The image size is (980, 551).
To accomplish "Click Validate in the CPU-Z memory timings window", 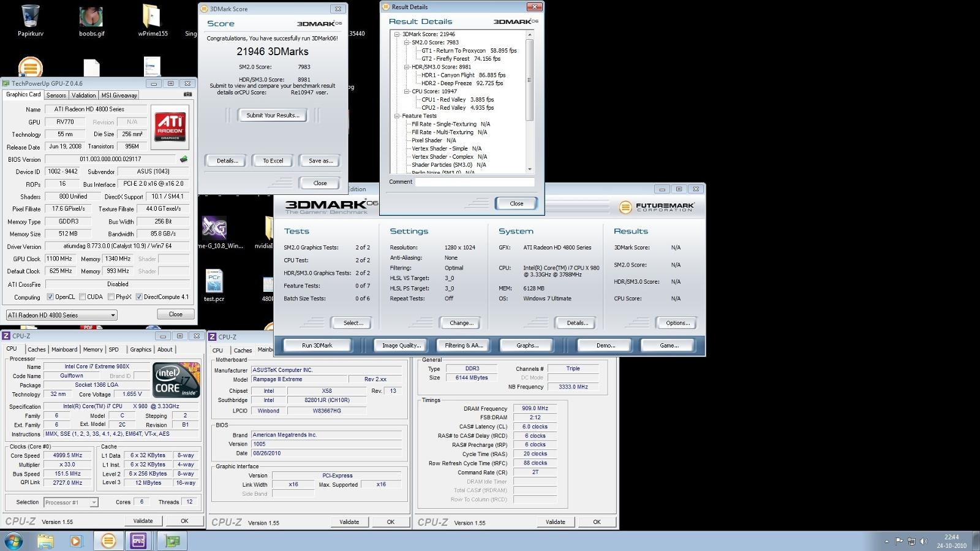I will tap(556, 522).
